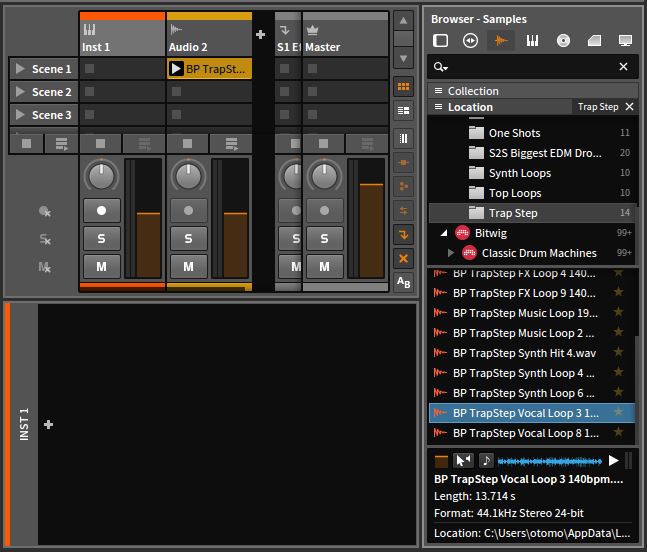Arm record on Inst 1 track
This screenshot has height=552, width=647.
[102, 210]
